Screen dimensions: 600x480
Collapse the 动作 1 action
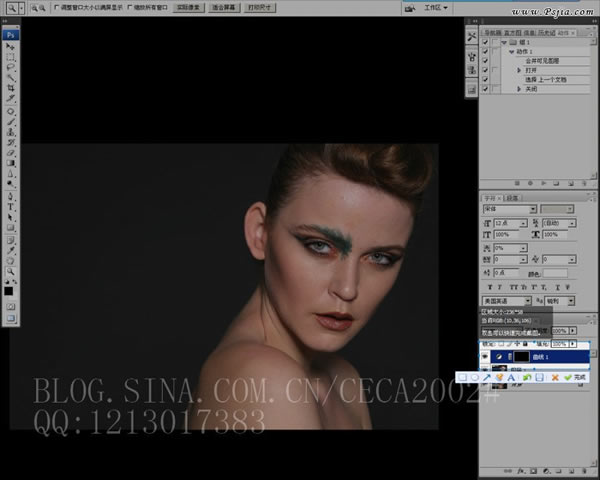(512, 52)
